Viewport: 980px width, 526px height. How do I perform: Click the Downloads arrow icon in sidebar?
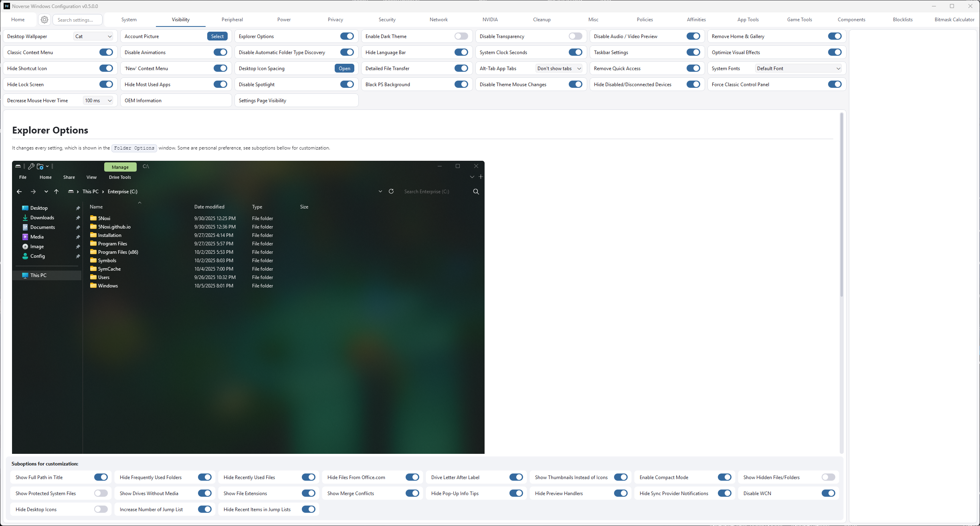point(25,218)
